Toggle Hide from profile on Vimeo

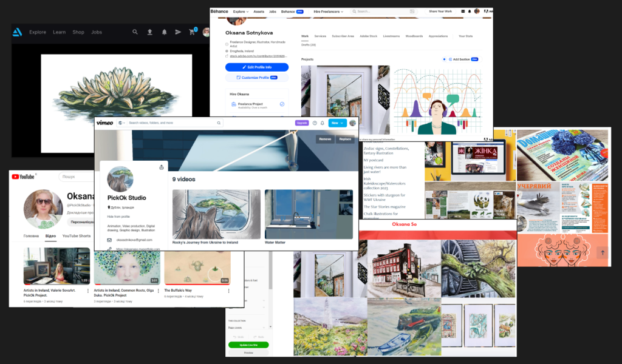click(118, 217)
